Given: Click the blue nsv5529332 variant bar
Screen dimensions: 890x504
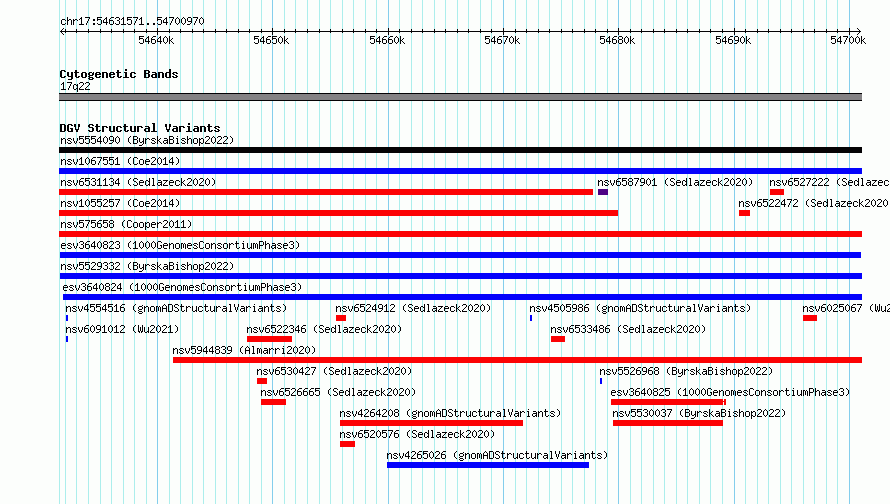Looking at the screenshot, I should 460,276.
